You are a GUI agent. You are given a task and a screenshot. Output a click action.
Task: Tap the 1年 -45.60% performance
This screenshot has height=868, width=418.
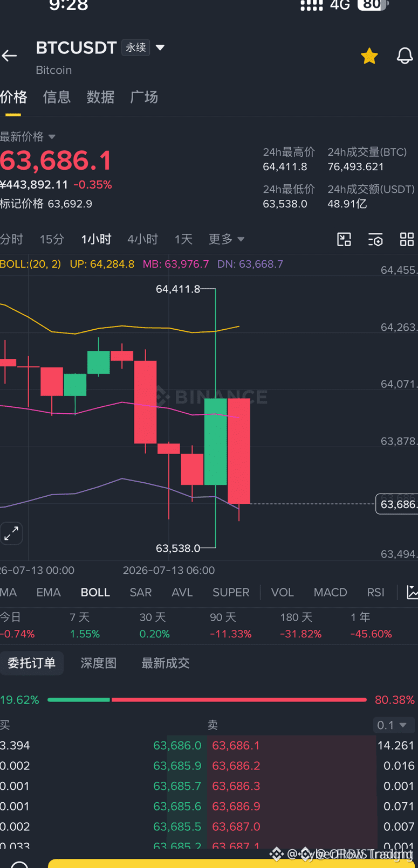coord(371,626)
